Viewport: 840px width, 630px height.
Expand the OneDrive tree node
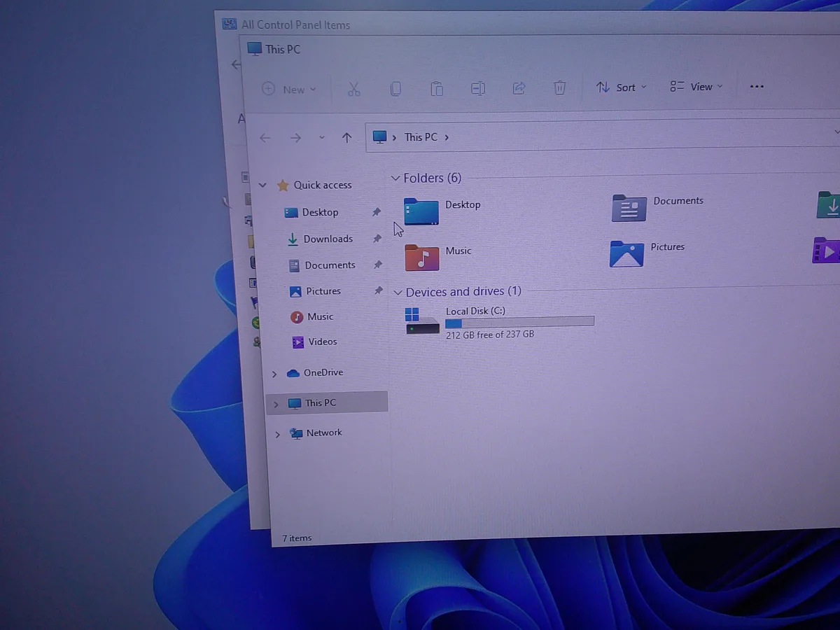click(x=274, y=374)
